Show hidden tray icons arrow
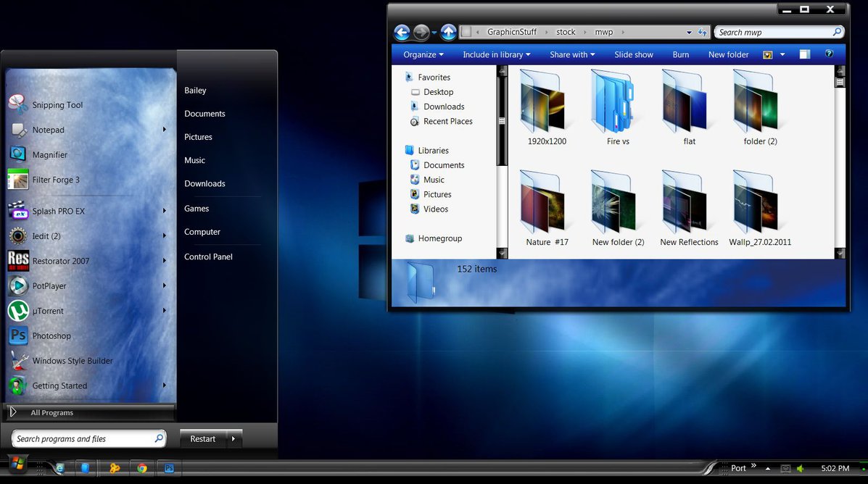Viewport: 868px width, 484px height. 768,469
